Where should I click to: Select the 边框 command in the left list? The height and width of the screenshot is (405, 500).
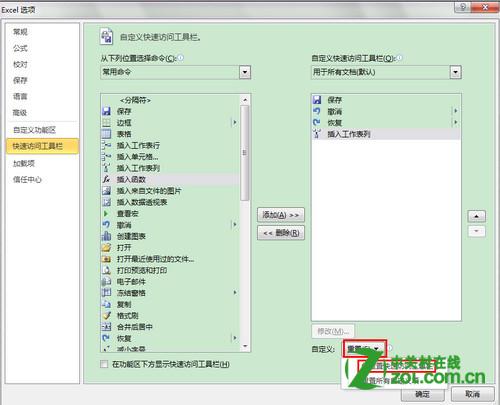(x=170, y=123)
